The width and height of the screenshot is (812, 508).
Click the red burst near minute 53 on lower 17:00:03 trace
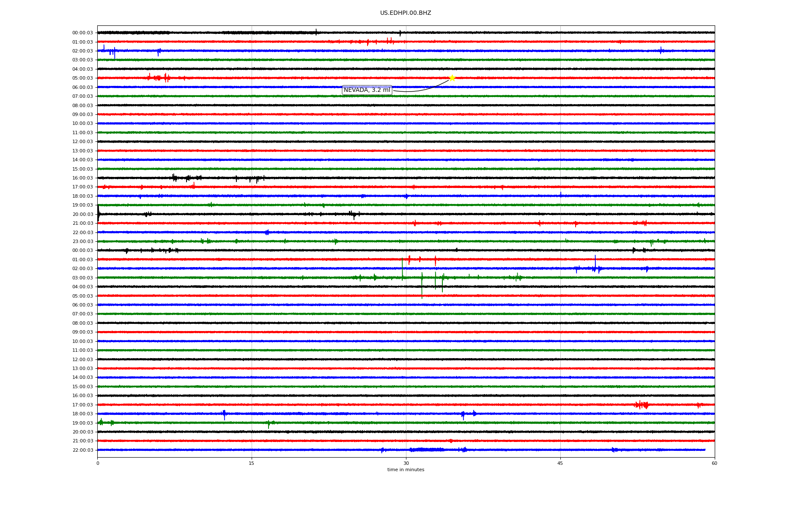coord(642,405)
